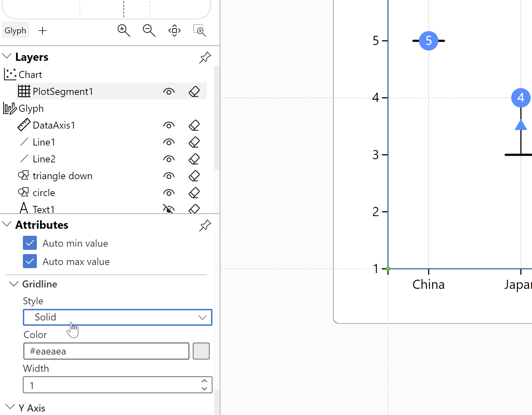This screenshot has height=415, width=532.
Task: Select the zoom-to-region tool
Action: tap(199, 31)
